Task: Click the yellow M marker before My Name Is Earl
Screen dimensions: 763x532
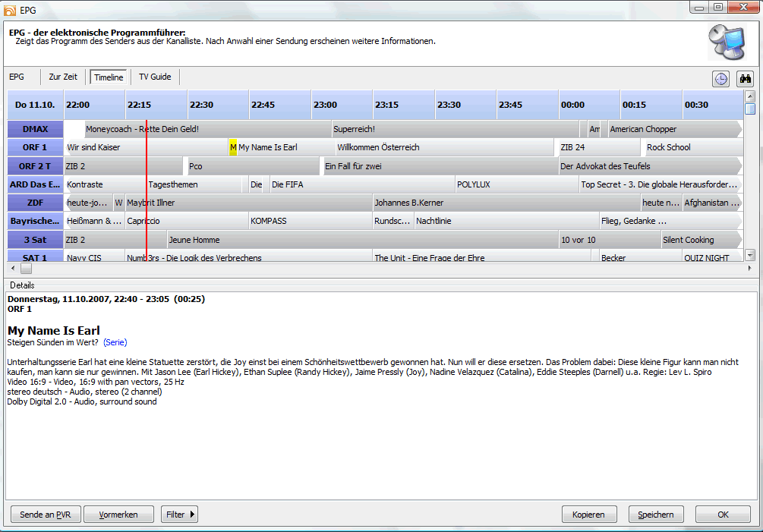Action: [x=233, y=147]
